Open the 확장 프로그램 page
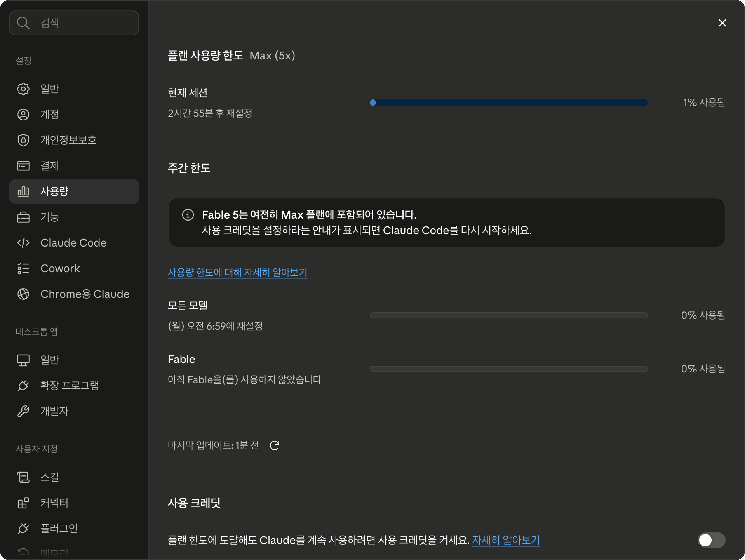 (x=74, y=386)
